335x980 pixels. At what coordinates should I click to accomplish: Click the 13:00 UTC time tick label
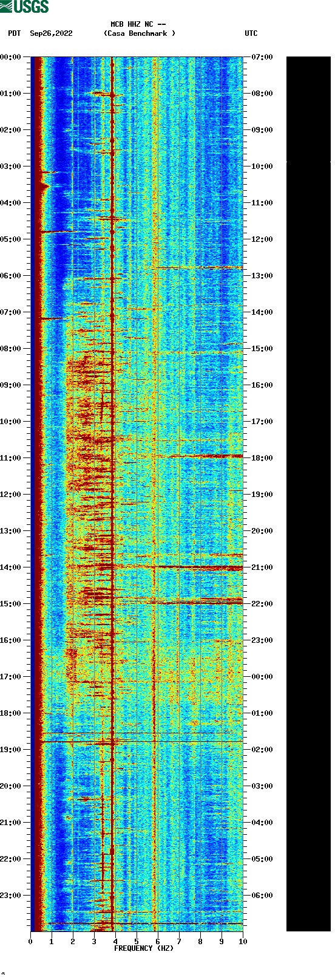262,276
